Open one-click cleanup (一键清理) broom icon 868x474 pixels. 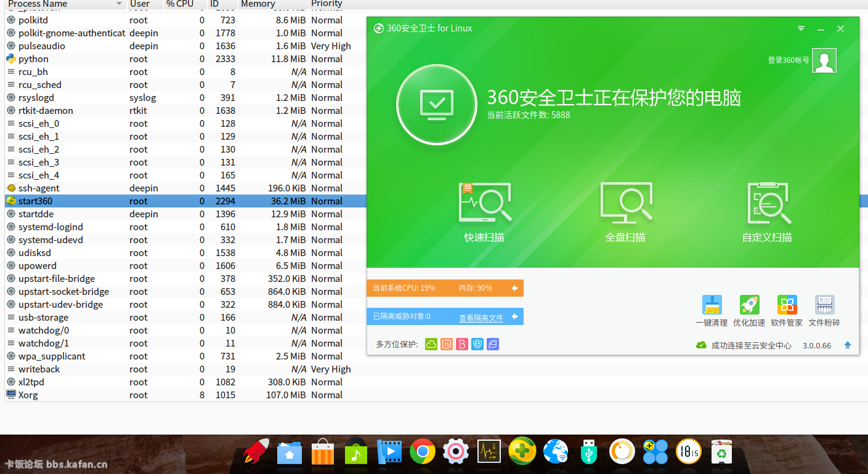click(712, 305)
